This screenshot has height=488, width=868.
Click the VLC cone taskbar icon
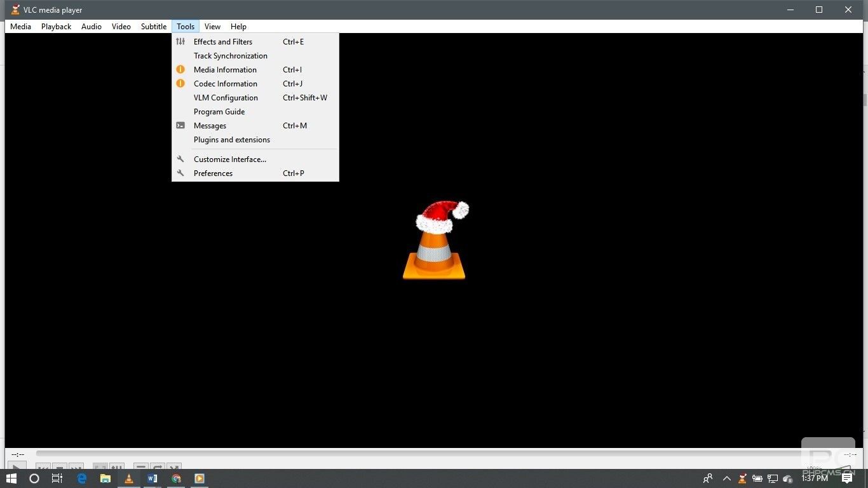point(129,478)
